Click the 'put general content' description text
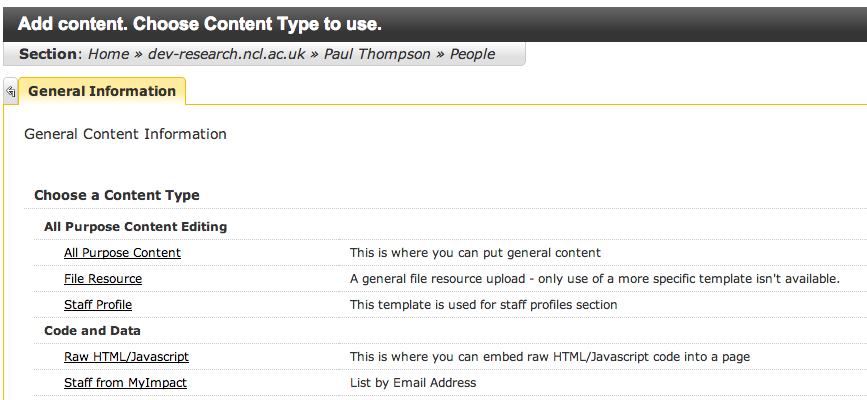Image resolution: width=867 pixels, height=400 pixels. 475,253
